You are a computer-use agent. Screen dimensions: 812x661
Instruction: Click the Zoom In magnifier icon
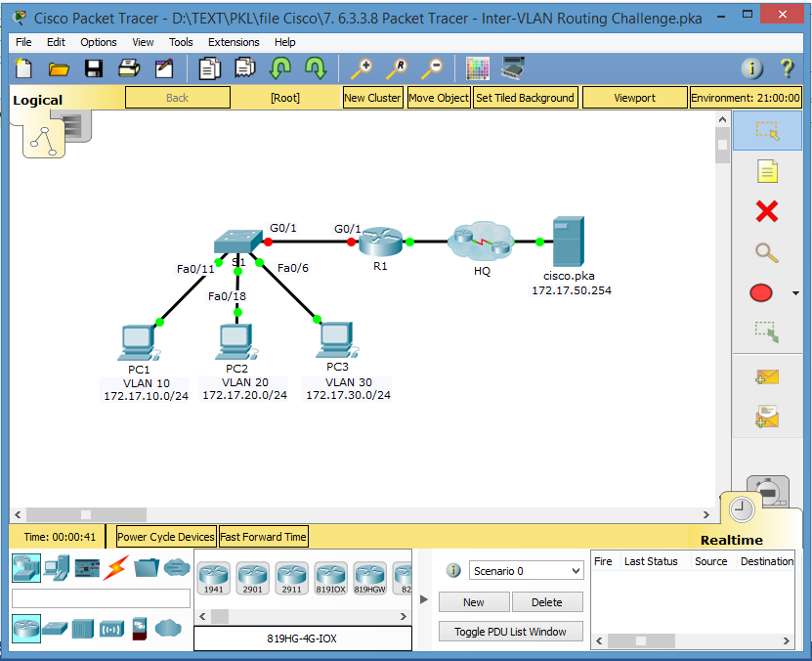(x=362, y=68)
